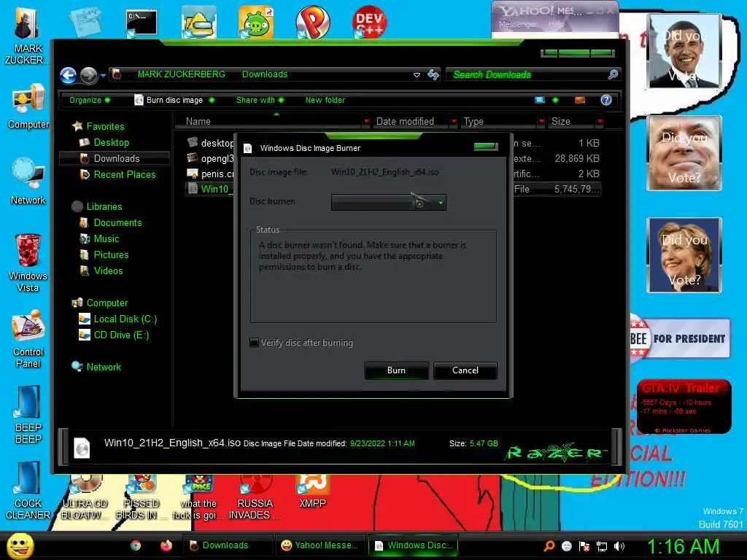The width and height of the screenshot is (747, 560).
Task: Click the GTA:IV Trailer countdown gadget
Action: (684, 406)
